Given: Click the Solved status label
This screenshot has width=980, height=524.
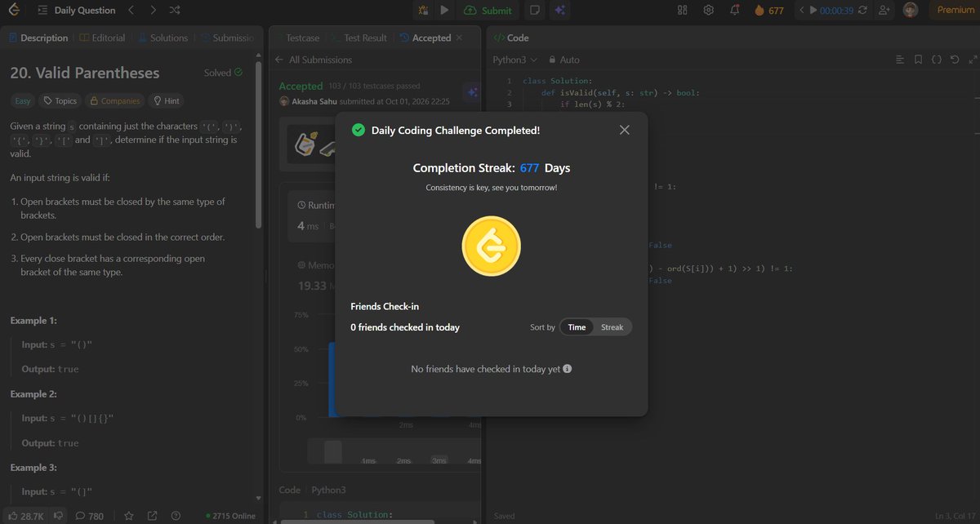Looking at the screenshot, I should tap(223, 73).
